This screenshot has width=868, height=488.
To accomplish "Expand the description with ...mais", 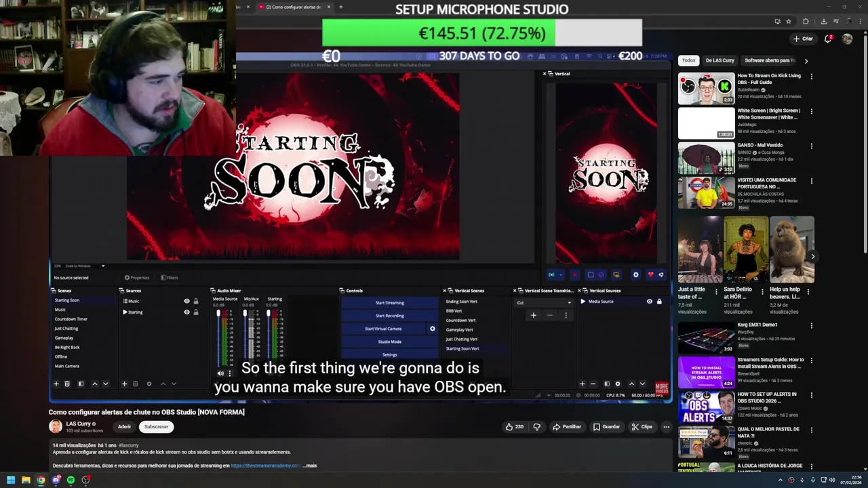I will tap(309, 466).
